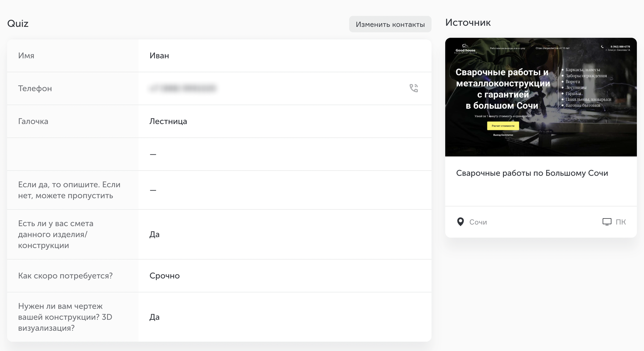Click the Галочка field label

33,121
